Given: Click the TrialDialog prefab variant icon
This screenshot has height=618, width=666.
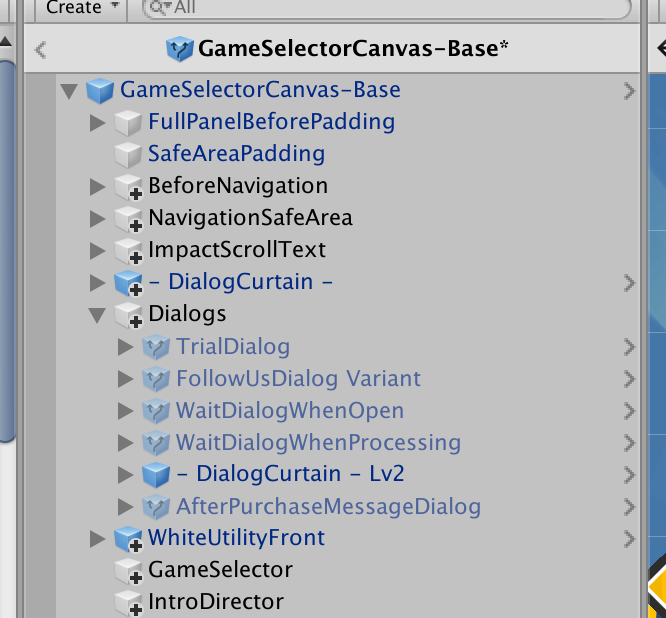Looking at the screenshot, I should 156,347.
